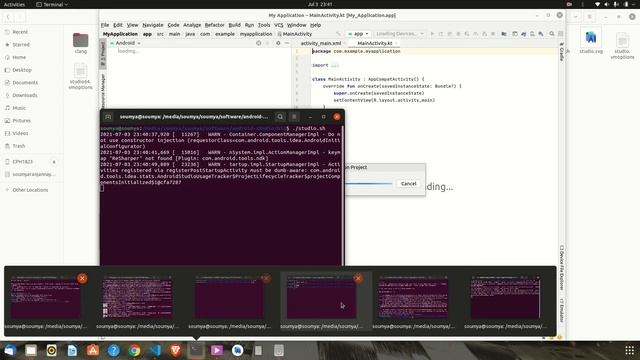640x360 pixels.
Task: Click the Search Everywhere magnifier icon
Action: click(551, 34)
